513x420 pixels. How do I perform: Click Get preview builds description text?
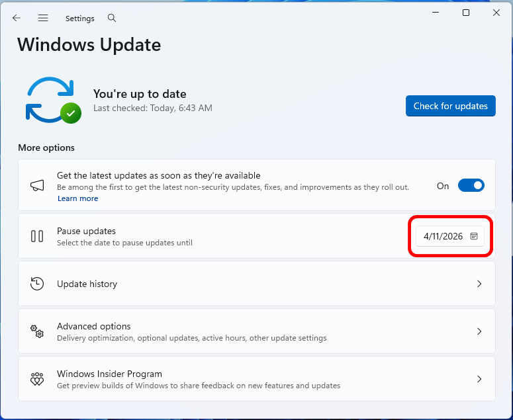point(199,386)
